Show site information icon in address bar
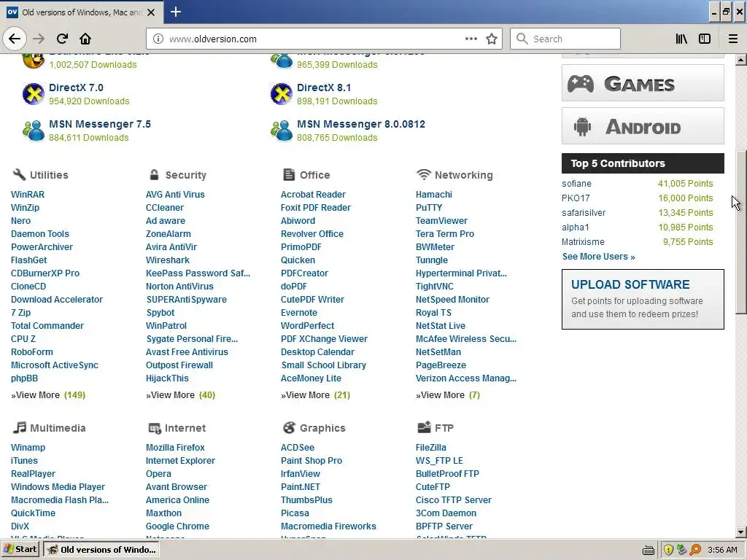The width and height of the screenshot is (747, 560). [158, 39]
